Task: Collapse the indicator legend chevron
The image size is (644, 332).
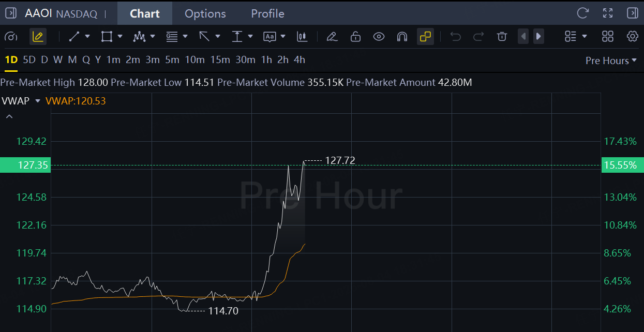Action: 9,117
